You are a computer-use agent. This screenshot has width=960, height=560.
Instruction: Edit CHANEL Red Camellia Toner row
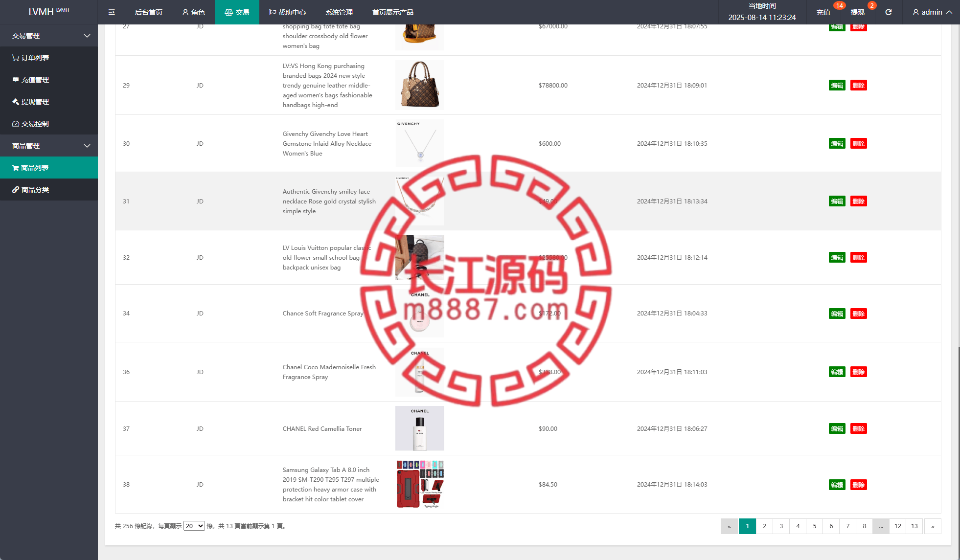(x=837, y=428)
